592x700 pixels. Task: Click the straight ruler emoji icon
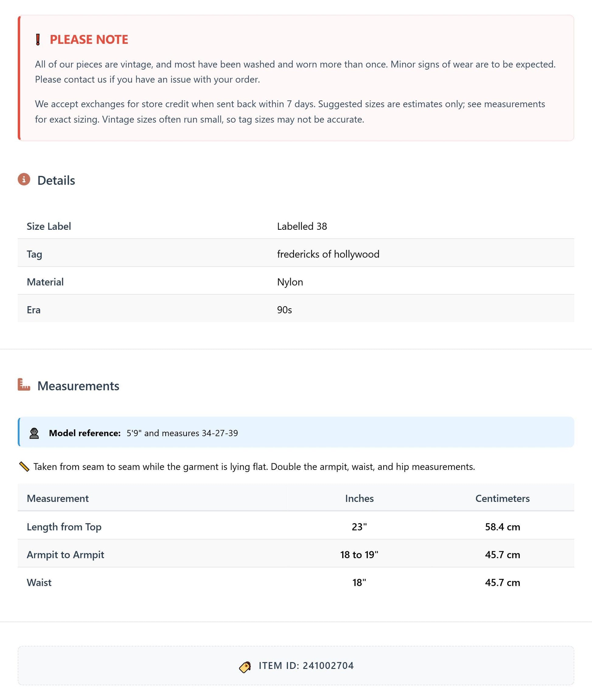tap(24, 466)
